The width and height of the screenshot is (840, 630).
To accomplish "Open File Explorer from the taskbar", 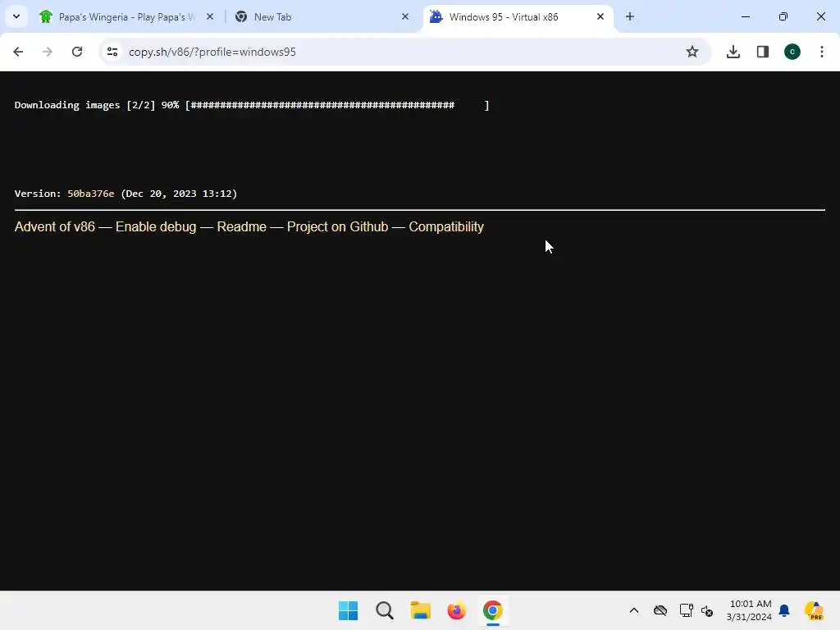I will (421, 610).
